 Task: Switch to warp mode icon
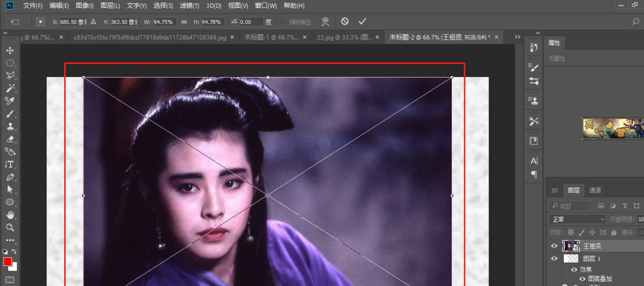325,22
